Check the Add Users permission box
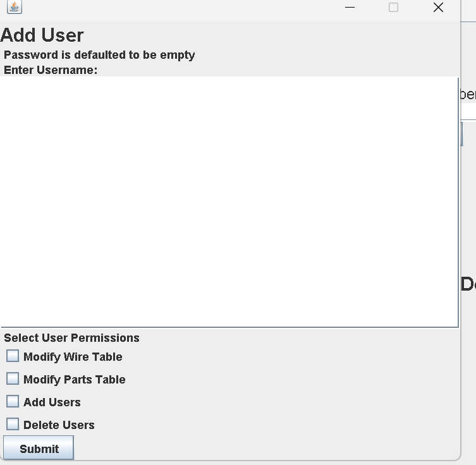 13,401
